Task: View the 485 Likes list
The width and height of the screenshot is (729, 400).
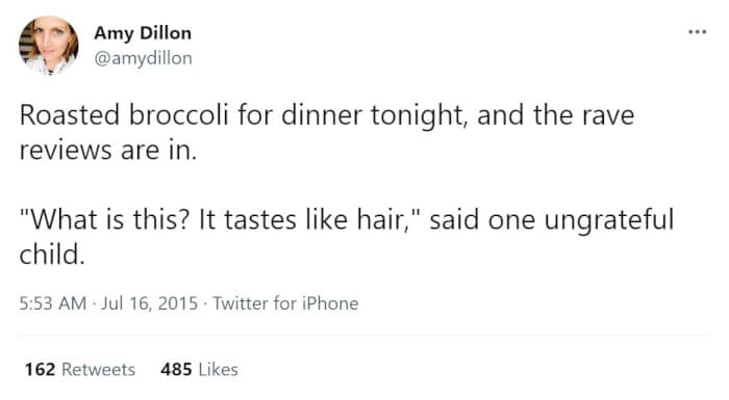Action: pyautogui.click(x=199, y=369)
